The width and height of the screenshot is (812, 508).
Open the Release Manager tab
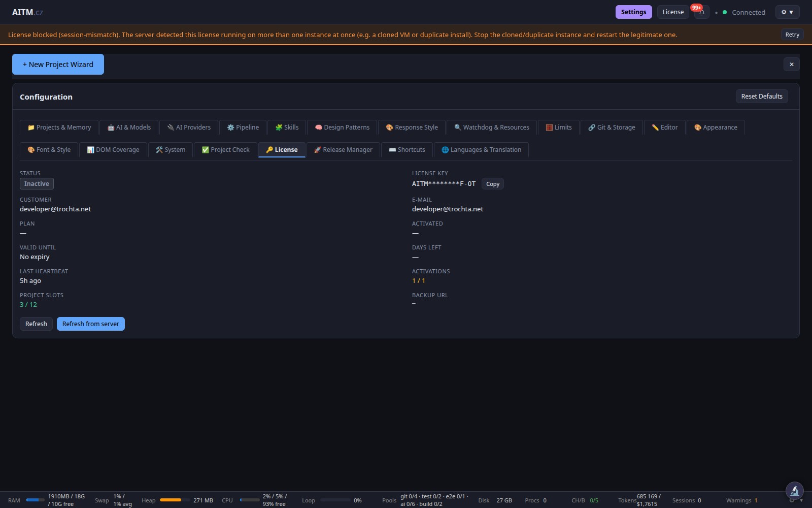click(343, 150)
